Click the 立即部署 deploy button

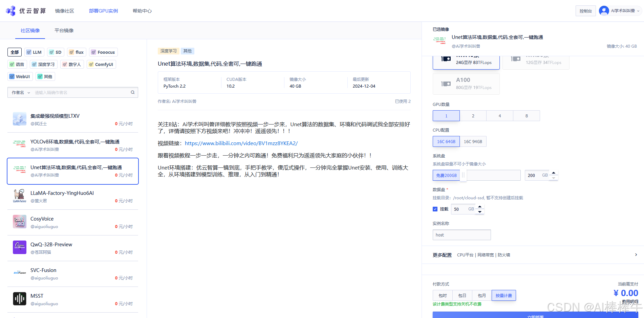click(x=535, y=315)
